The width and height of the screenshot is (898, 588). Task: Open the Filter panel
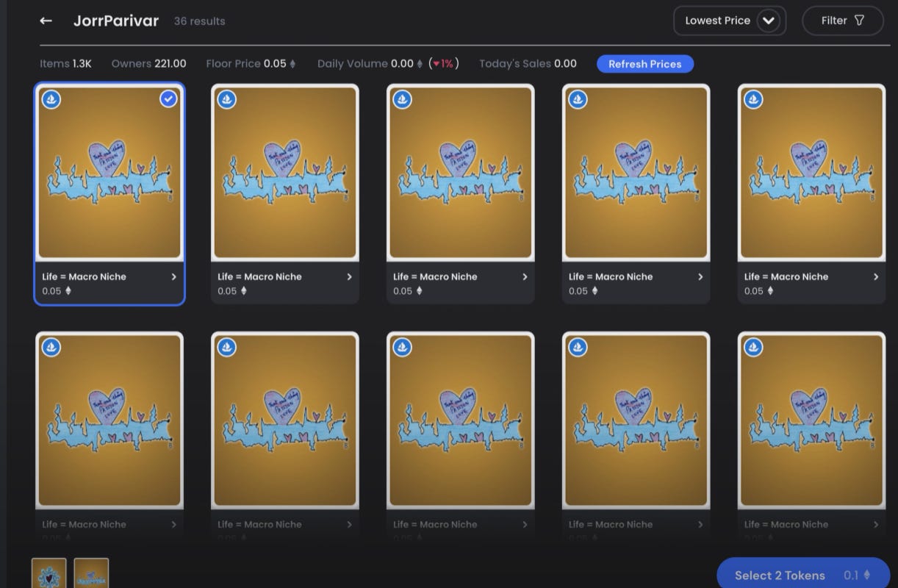(x=842, y=21)
